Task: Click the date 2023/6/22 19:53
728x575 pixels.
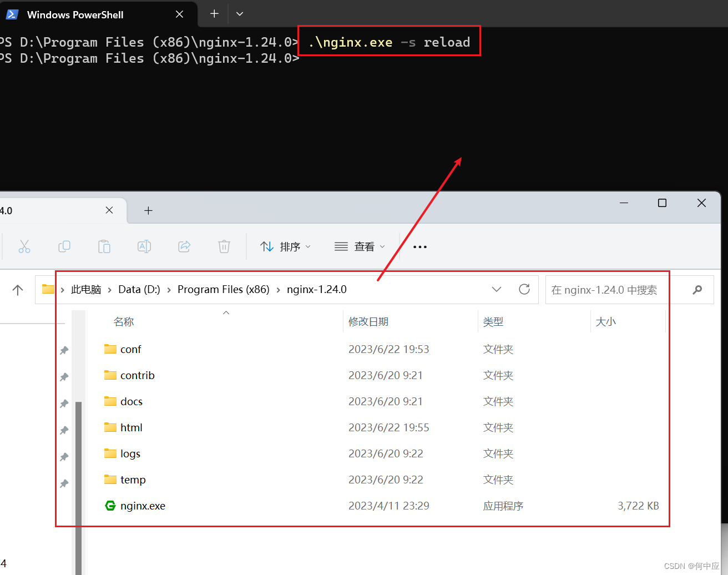Action: (x=389, y=349)
